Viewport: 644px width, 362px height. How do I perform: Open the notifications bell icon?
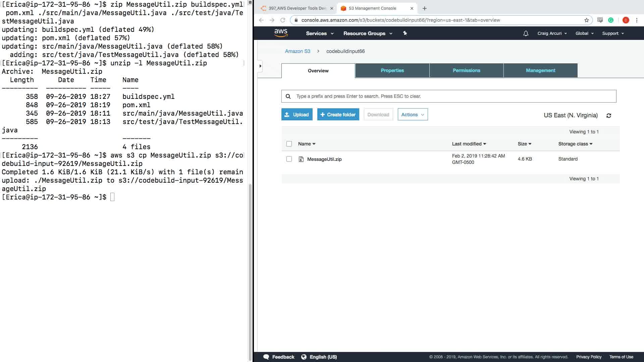click(x=526, y=34)
